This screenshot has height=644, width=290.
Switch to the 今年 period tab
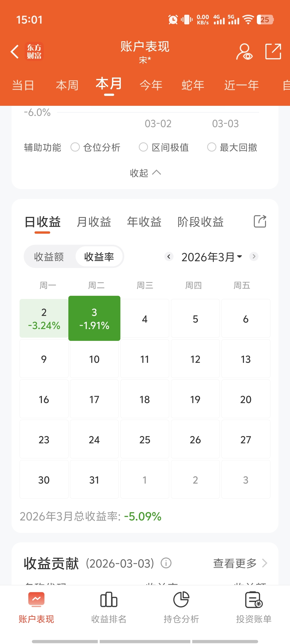click(151, 85)
